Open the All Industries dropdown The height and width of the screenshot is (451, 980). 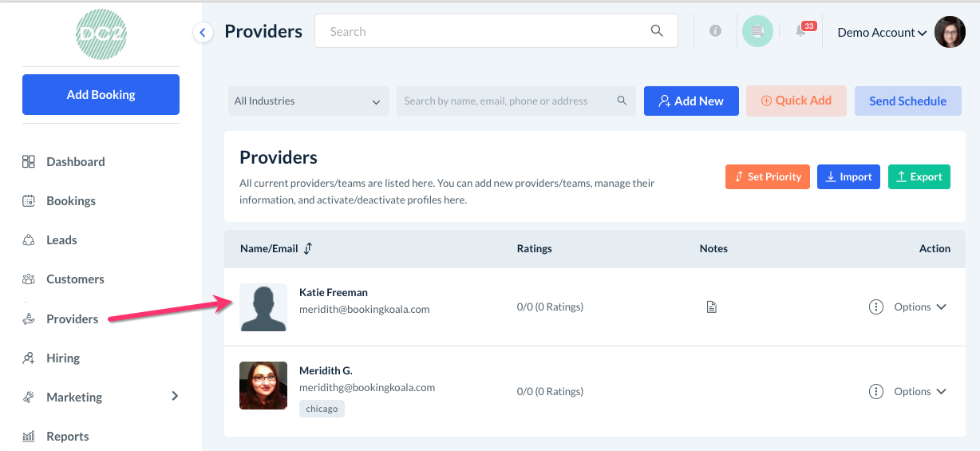point(308,101)
